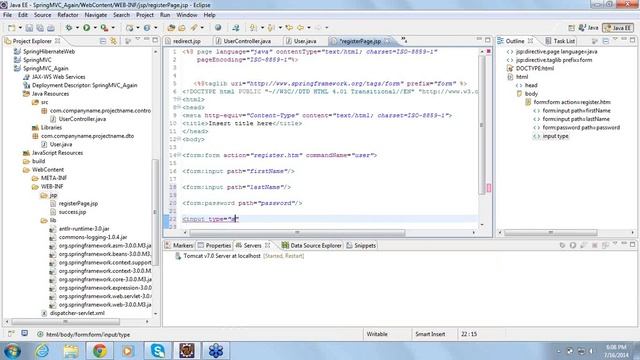
Task: Open the Debug configurations dropdown arrow
Action: [x=77, y=28]
